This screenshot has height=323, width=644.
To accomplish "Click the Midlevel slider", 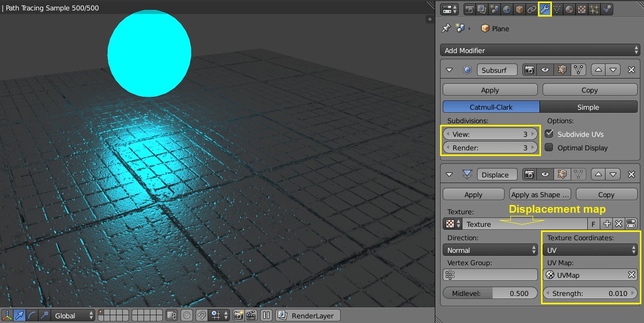I will (490, 293).
